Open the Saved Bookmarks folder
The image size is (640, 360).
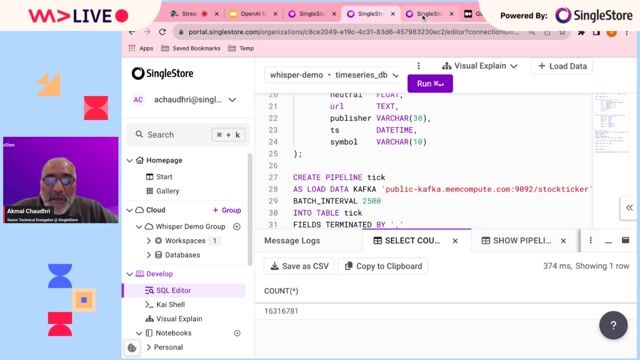click(x=191, y=48)
